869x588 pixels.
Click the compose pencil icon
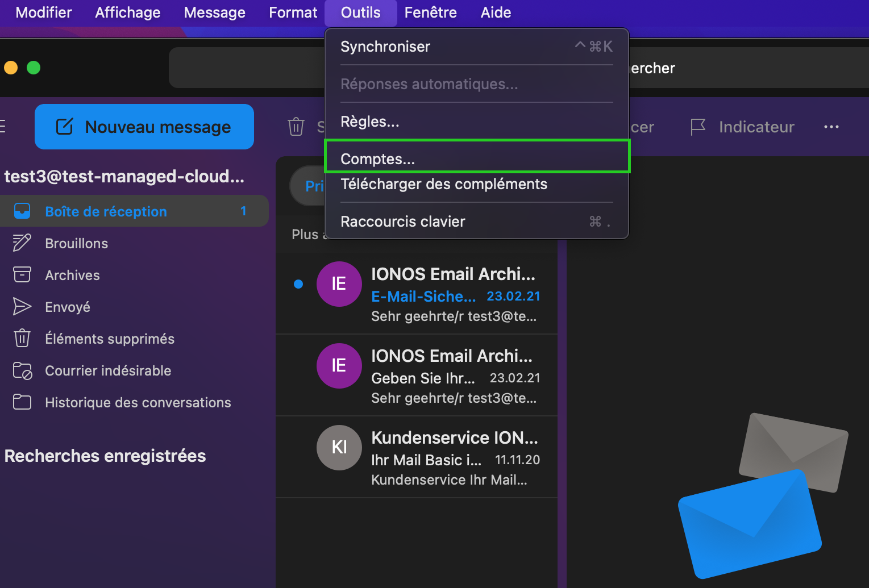click(x=65, y=127)
